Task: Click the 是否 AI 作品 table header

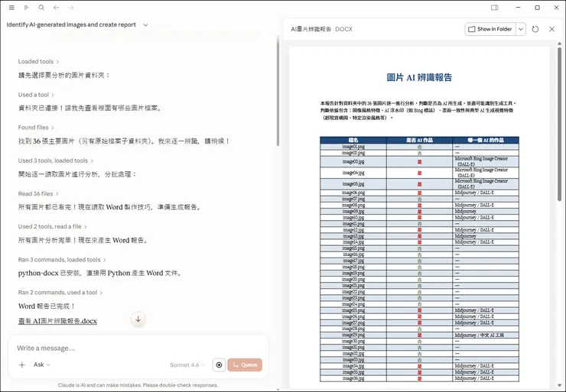Action: pos(419,140)
